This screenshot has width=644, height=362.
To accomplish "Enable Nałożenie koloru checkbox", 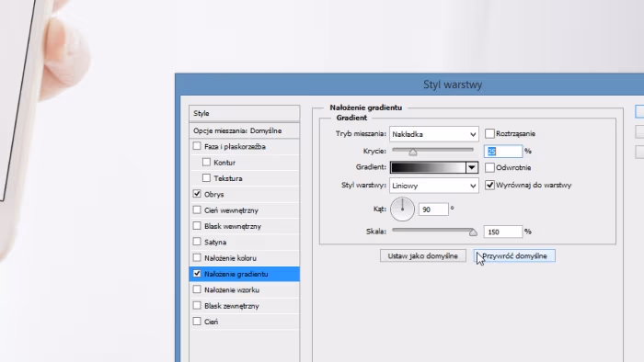I will pyautogui.click(x=197, y=257).
